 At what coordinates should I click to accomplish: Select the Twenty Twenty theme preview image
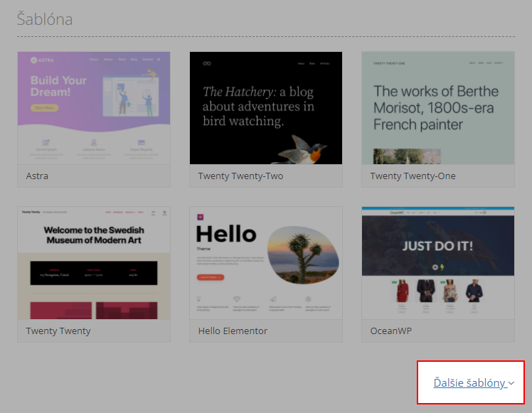pos(94,263)
